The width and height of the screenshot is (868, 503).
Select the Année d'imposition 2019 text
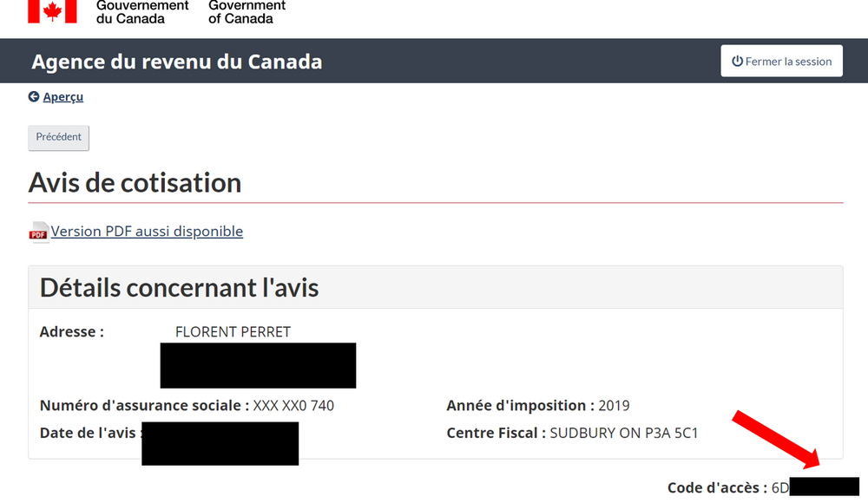(538, 405)
